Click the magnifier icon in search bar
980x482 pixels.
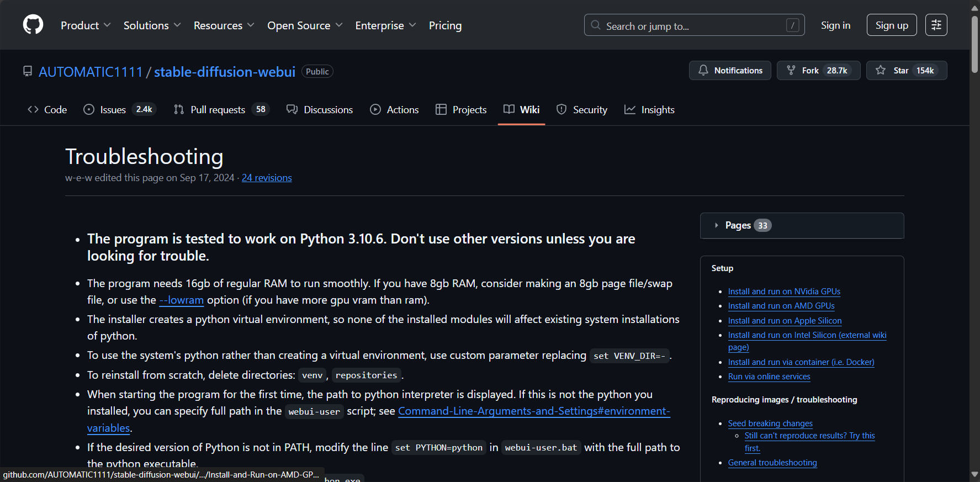[596, 25]
